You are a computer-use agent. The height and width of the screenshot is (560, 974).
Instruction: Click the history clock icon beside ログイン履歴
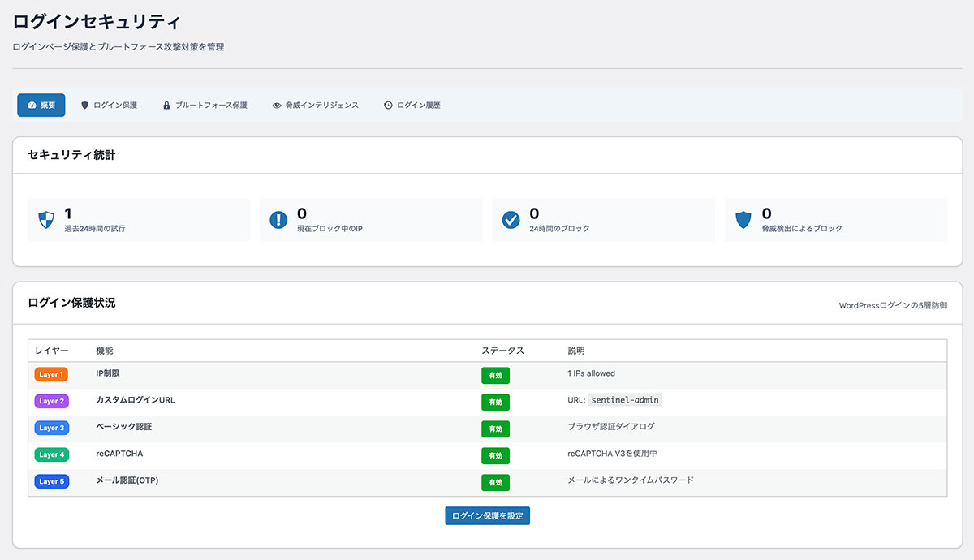click(x=388, y=106)
